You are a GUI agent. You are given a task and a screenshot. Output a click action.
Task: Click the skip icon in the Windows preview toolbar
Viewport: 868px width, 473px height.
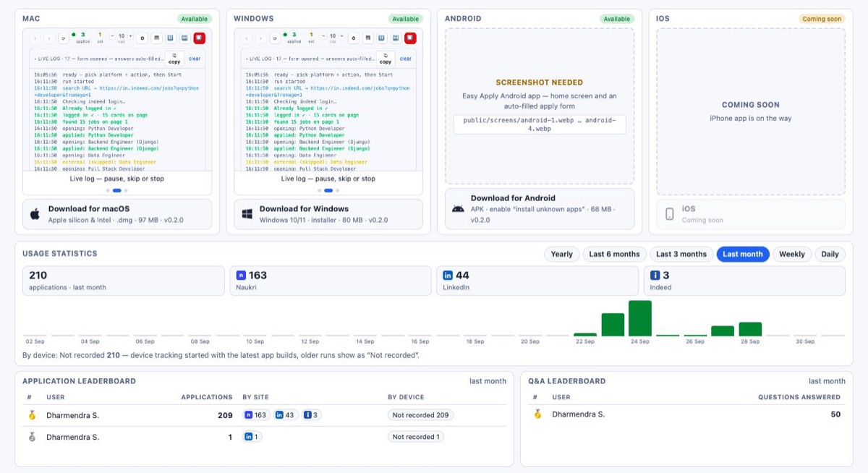pyautogui.click(x=396, y=38)
